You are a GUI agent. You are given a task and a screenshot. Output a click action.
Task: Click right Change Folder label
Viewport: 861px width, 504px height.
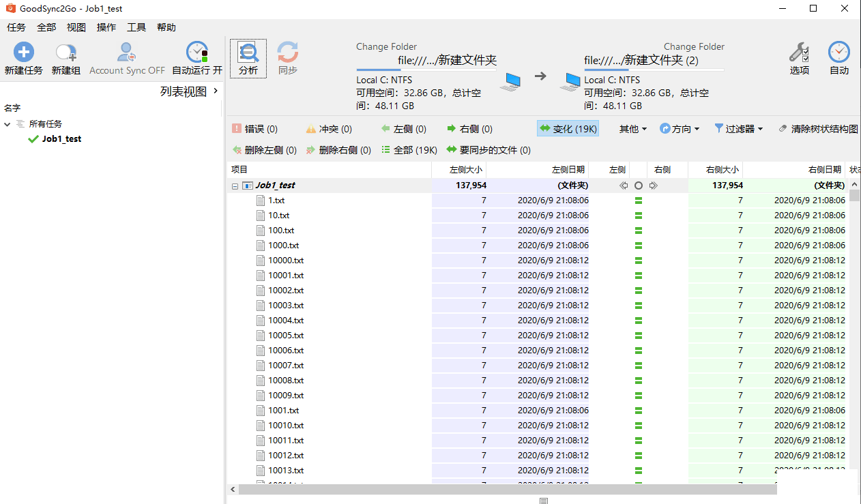[x=694, y=46]
